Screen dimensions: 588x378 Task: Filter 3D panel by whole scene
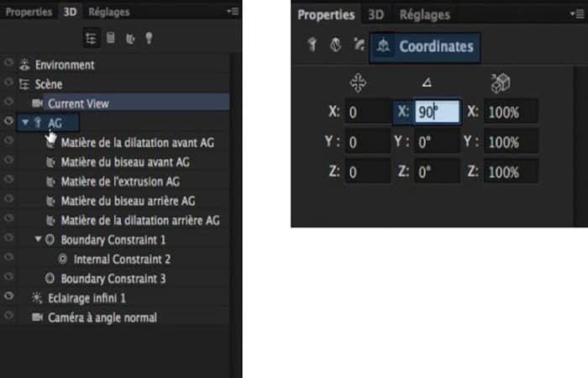(91, 38)
